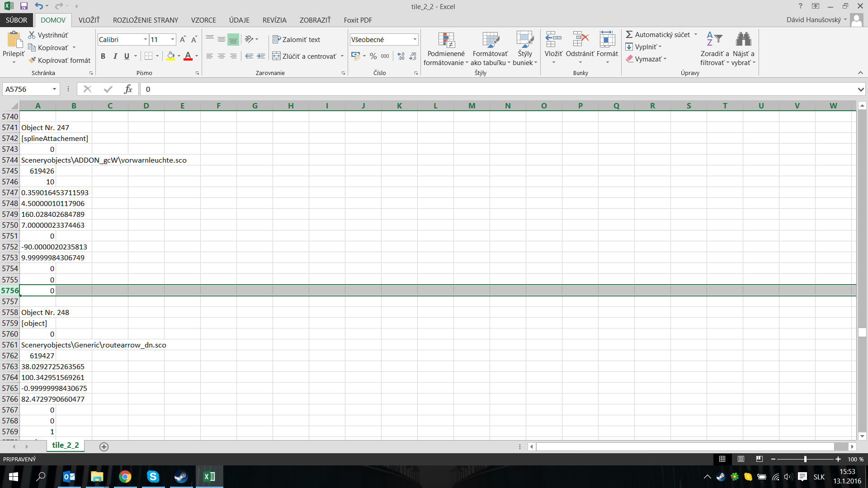Toggle bold formatting

point(103,56)
